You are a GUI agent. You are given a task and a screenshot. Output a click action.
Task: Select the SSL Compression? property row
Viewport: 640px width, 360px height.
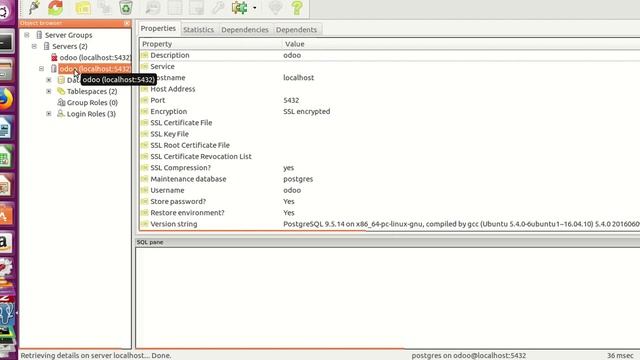pyautogui.click(x=390, y=168)
